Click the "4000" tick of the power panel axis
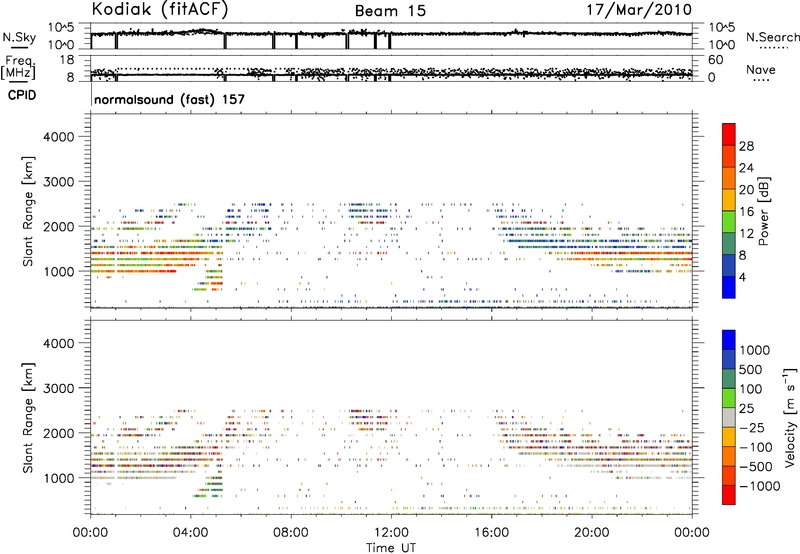The image size is (800, 554). point(58,137)
